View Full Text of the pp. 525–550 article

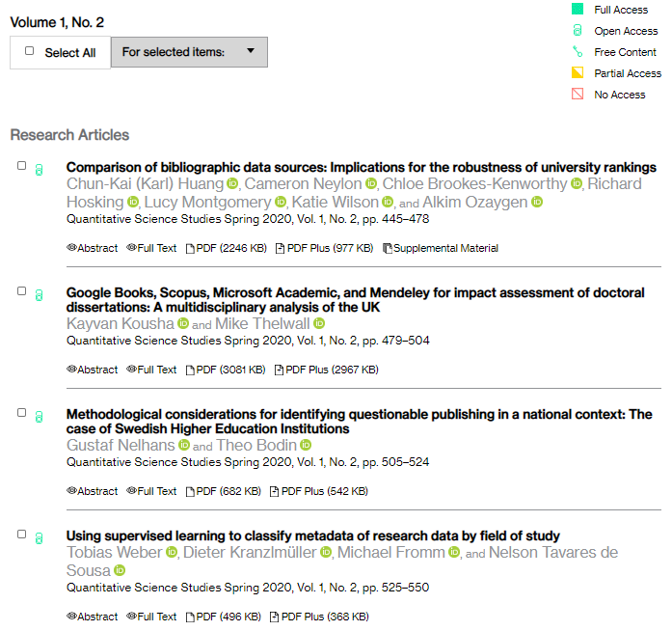(x=151, y=617)
